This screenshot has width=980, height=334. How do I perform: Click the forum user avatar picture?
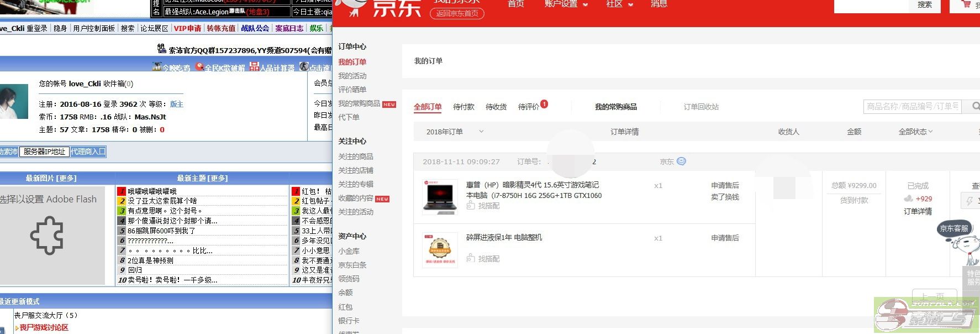[14, 102]
